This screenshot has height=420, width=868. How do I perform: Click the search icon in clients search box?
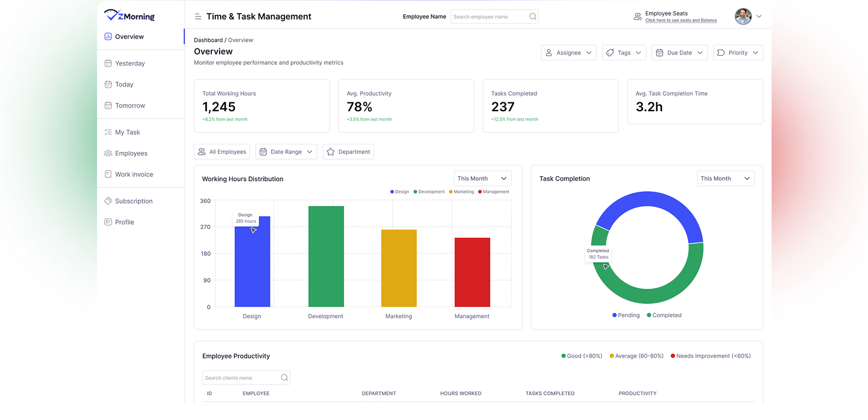(x=285, y=377)
